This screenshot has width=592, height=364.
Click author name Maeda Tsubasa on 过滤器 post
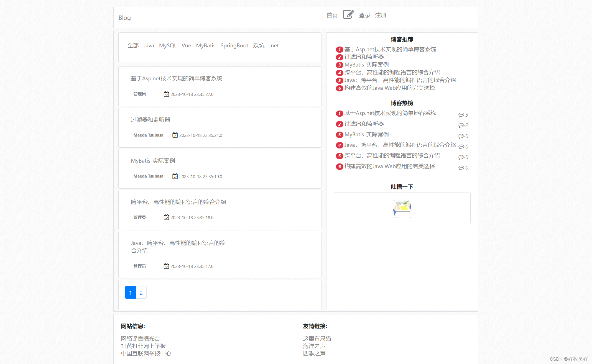coord(148,135)
